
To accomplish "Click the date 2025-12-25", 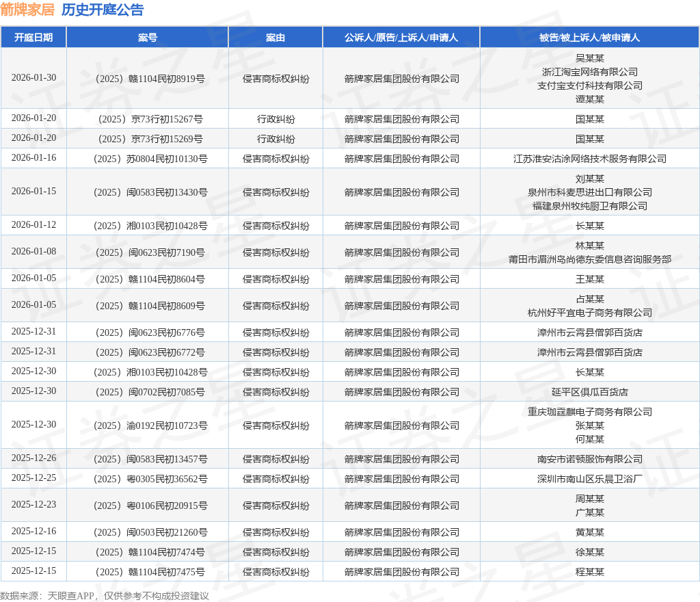I will tap(34, 478).
